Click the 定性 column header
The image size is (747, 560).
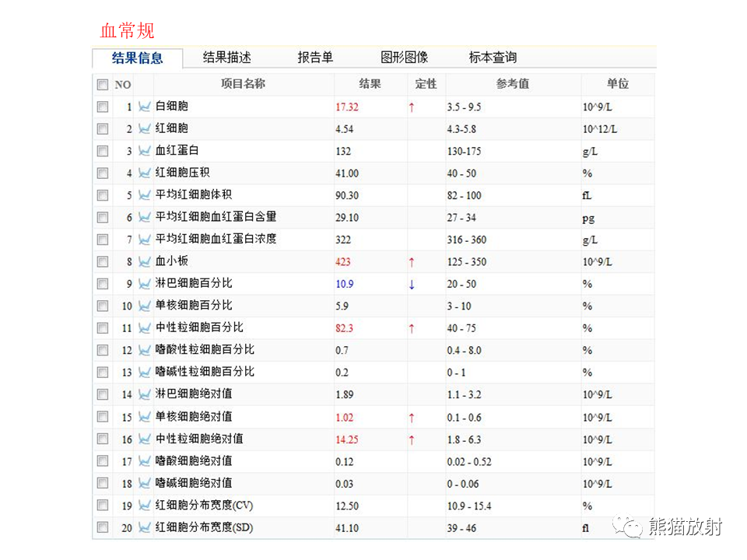click(426, 84)
